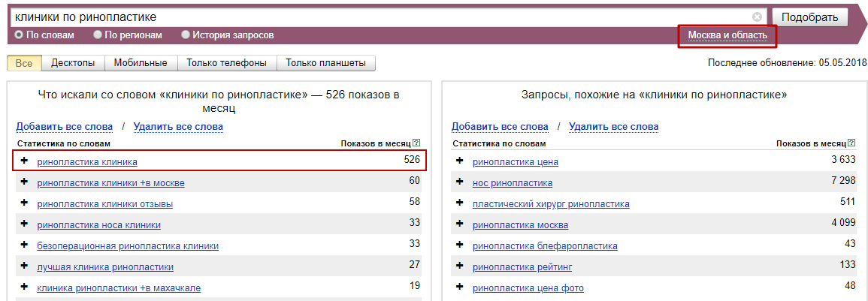This screenshot has height=301, width=868.
Task: Add 'ринопластика клиника' with its plus icon
Action: point(24,161)
